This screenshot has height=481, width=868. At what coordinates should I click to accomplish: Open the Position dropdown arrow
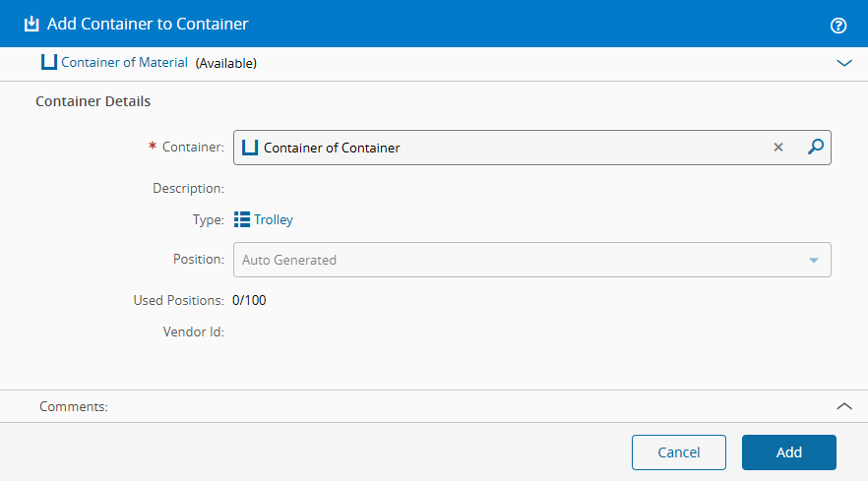[x=814, y=261]
